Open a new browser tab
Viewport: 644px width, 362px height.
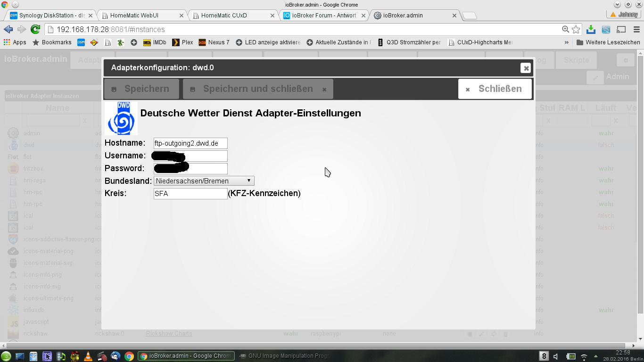(470, 16)
